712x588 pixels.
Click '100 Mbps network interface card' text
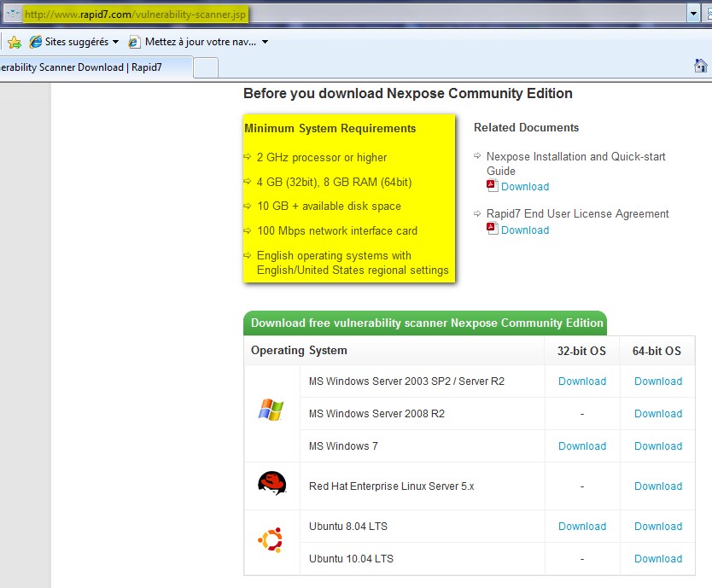click(x=337, y=230)
